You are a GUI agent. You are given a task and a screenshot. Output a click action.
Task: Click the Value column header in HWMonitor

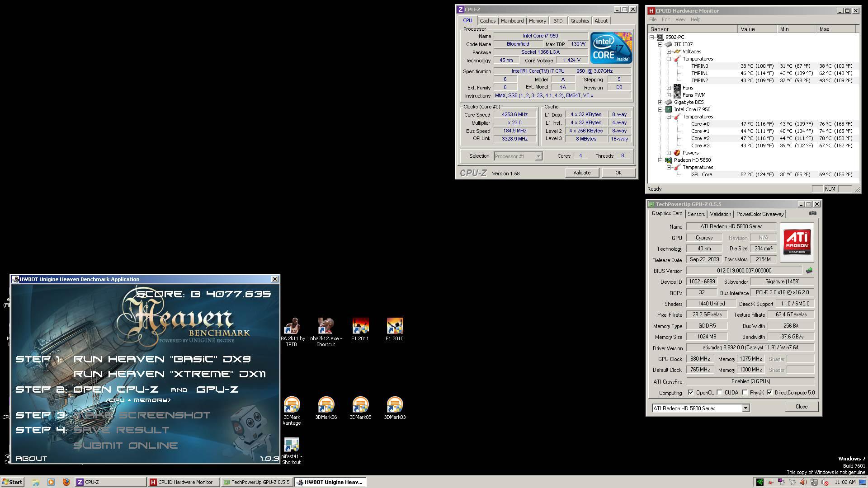pos(757,29)
